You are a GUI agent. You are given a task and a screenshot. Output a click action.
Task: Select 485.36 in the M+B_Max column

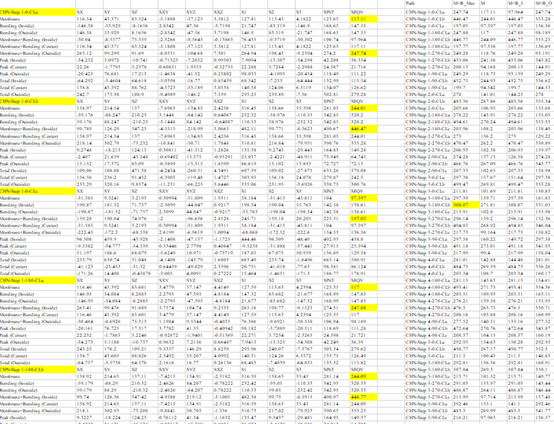pos(459,101)
